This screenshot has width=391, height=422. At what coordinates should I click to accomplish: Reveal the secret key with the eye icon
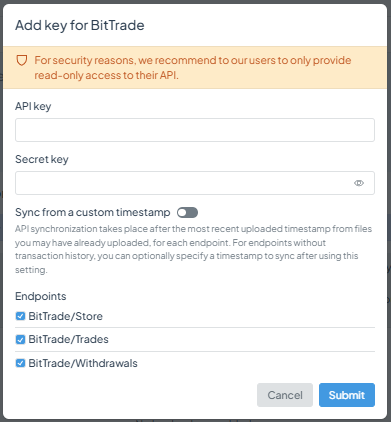pos(359,183)
